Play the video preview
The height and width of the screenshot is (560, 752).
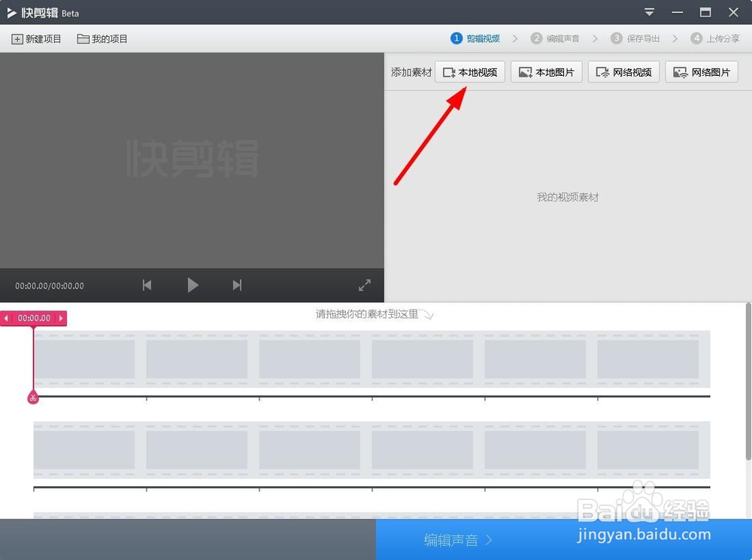click(x=193, y=286)
